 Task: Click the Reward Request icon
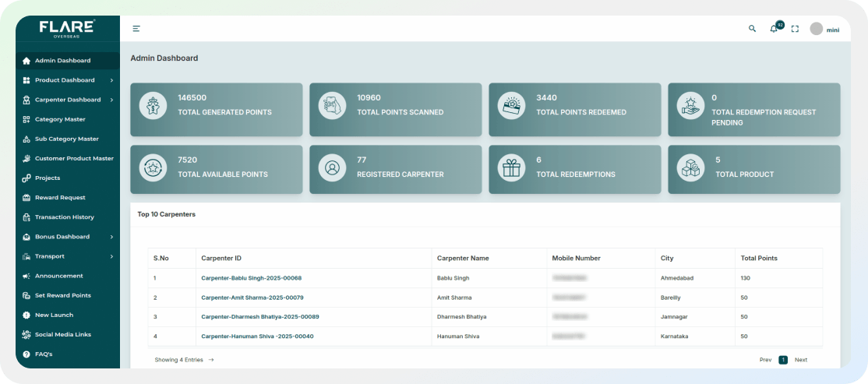[x=26, y=198]
